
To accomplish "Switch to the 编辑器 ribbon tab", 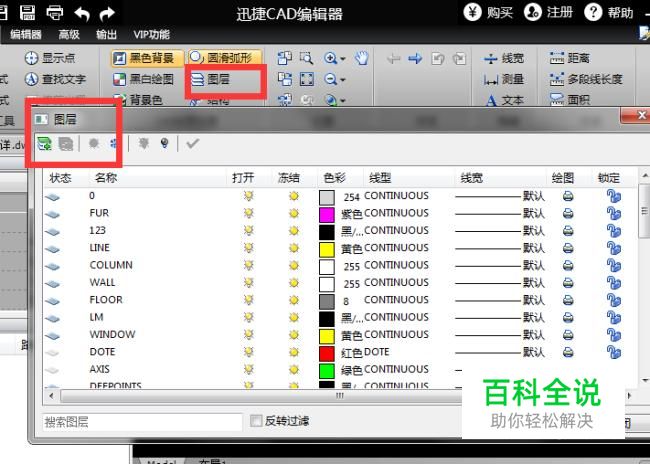I will coord(26,34).
